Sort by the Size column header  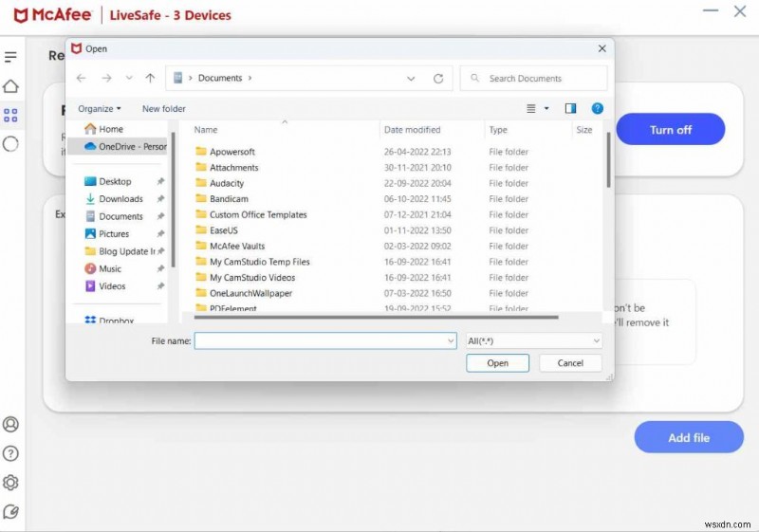[584, 130]
